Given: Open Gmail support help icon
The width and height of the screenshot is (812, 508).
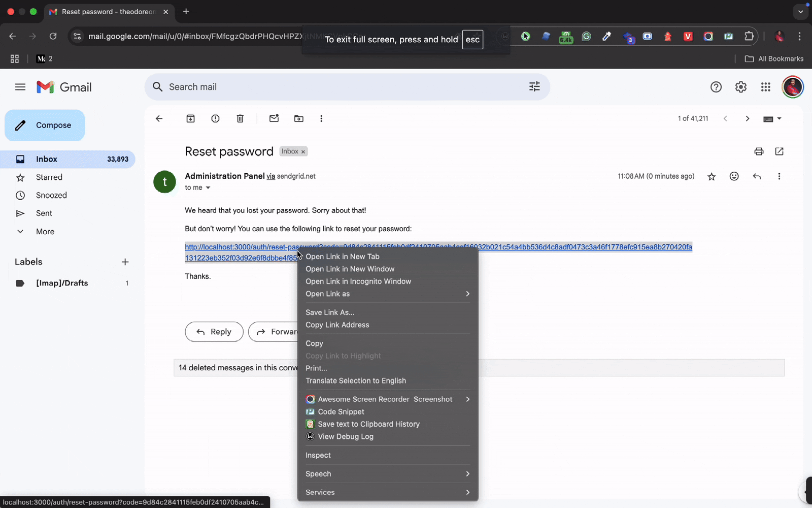Looking at the screenshot, I should point(716,87).
